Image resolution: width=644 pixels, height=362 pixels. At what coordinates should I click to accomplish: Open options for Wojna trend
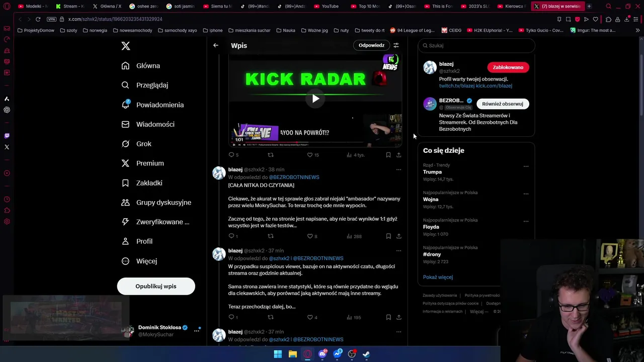(x=526, y=194)
